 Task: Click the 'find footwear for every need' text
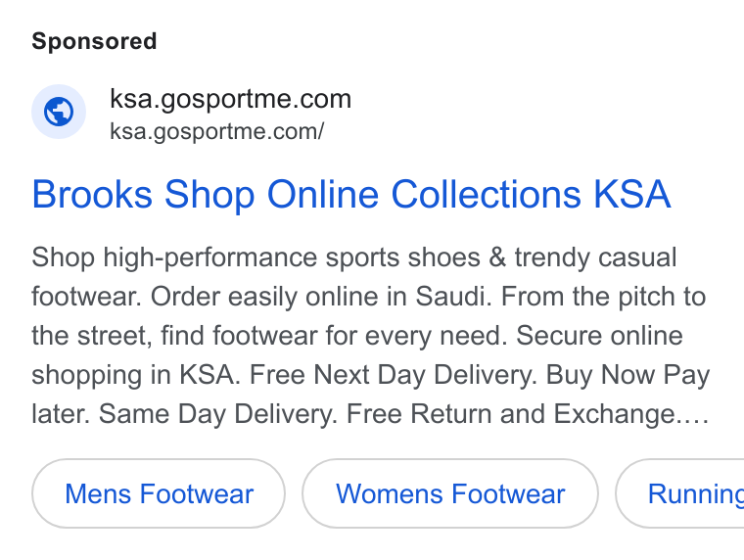pos(335,336)
